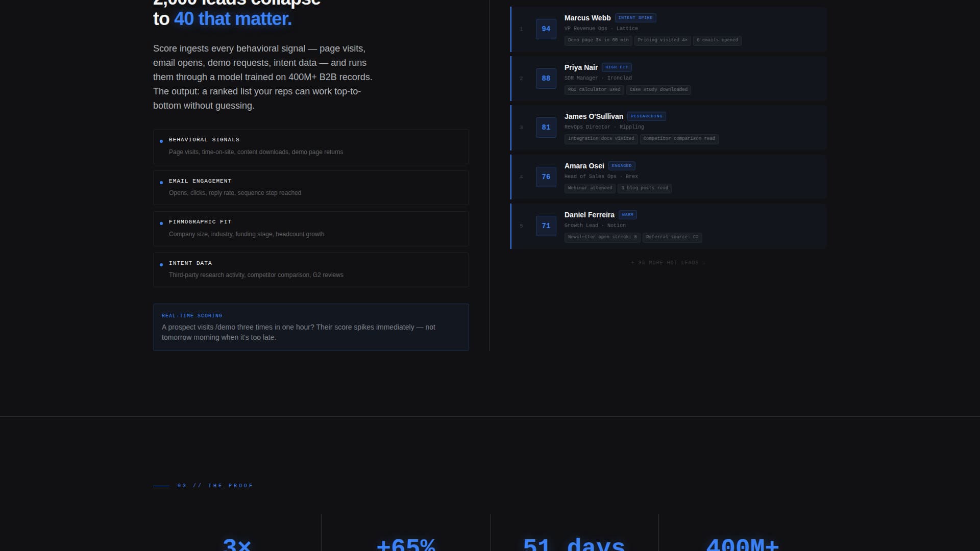This screenshot has width=980, height=551.
Task: Select the Amara Osei lead name
Action: (584, 166)
